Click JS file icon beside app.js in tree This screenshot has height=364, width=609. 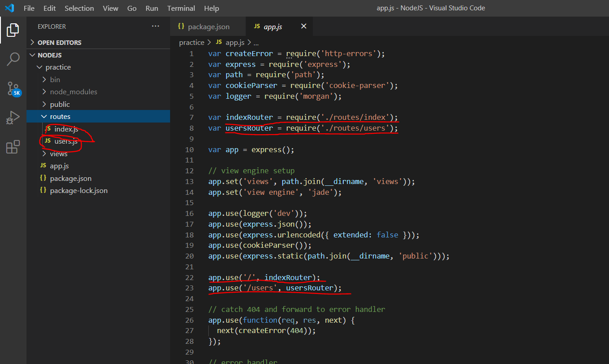click(x=43, y=166)
